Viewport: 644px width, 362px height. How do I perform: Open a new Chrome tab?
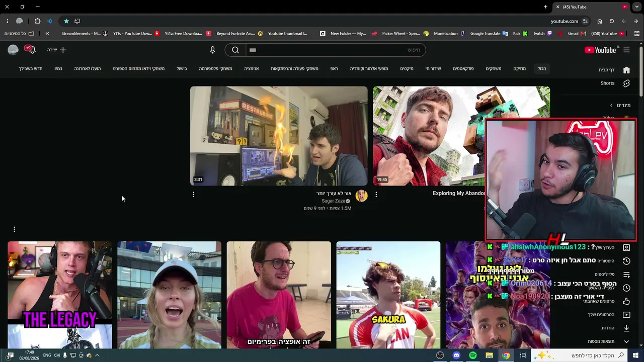pos(545,7)
